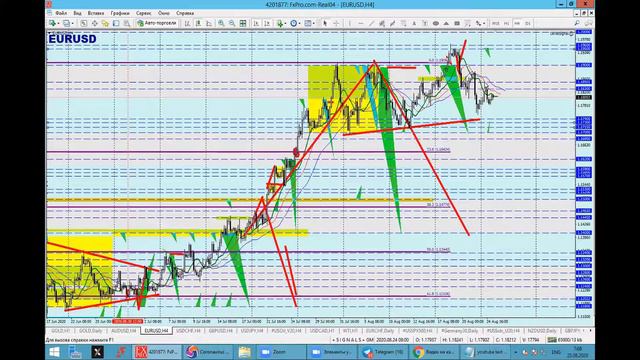Expand Templates dropdown arrow
The width and height of the screenshot is (640, 360).
click(313, 23)
